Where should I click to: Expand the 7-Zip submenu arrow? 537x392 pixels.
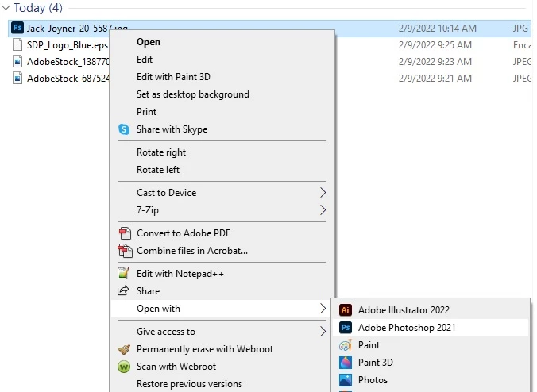323,210
